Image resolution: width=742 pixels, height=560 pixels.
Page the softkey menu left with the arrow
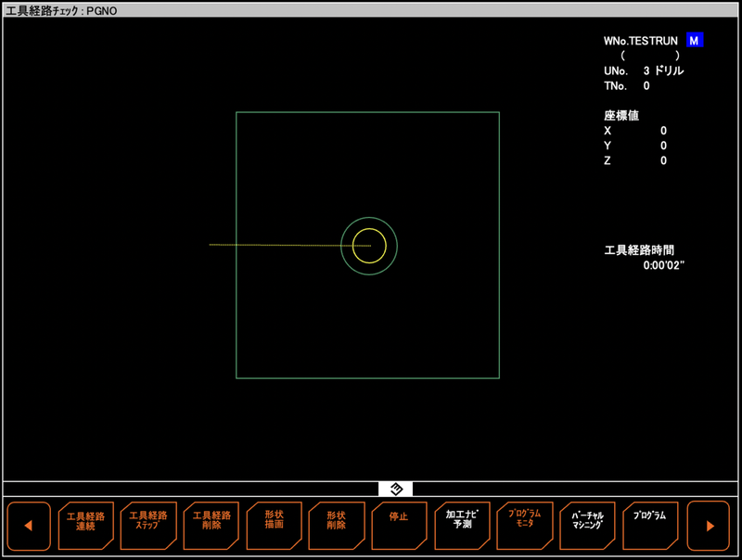tap(29, 526)
